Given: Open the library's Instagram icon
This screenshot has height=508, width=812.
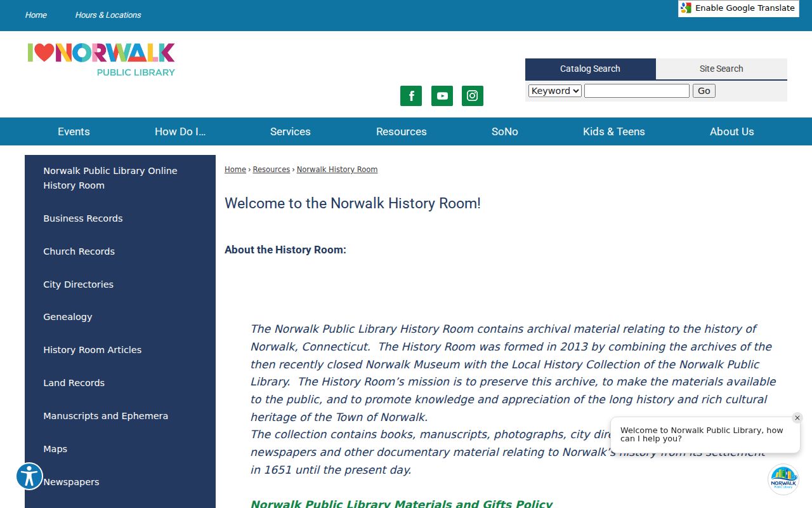Looking at the screenshot, I should coord(473,96).
